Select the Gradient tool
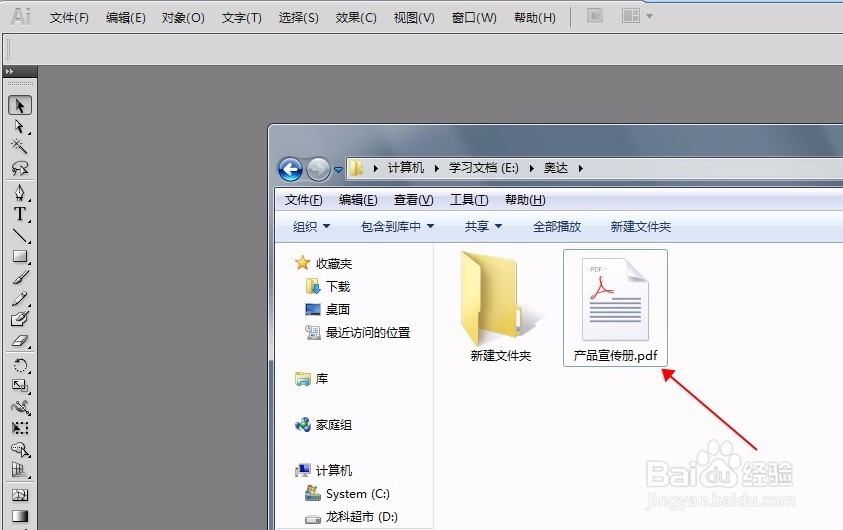Screen dimensions: 843x530 coord(20,516)
